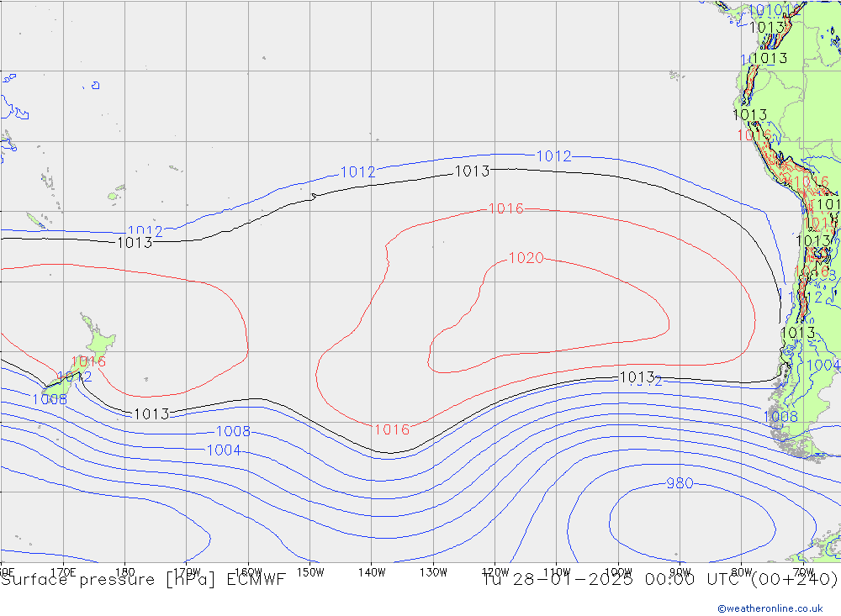841x616 pixels.
Task: Click the 150W longitude axis label
Action: 310,572
